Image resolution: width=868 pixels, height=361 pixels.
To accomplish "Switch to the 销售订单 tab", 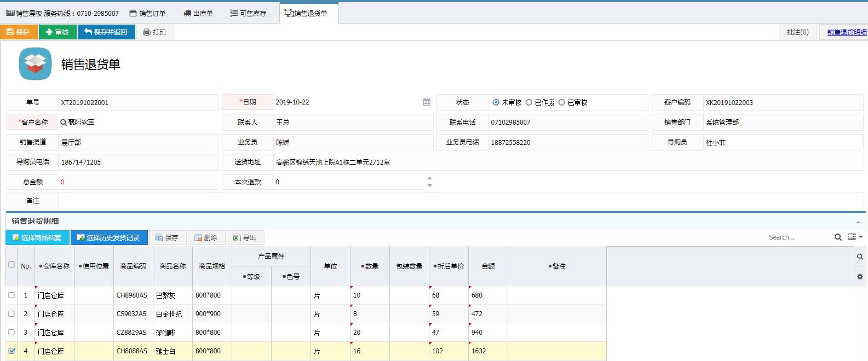I will tap(148, 13).
